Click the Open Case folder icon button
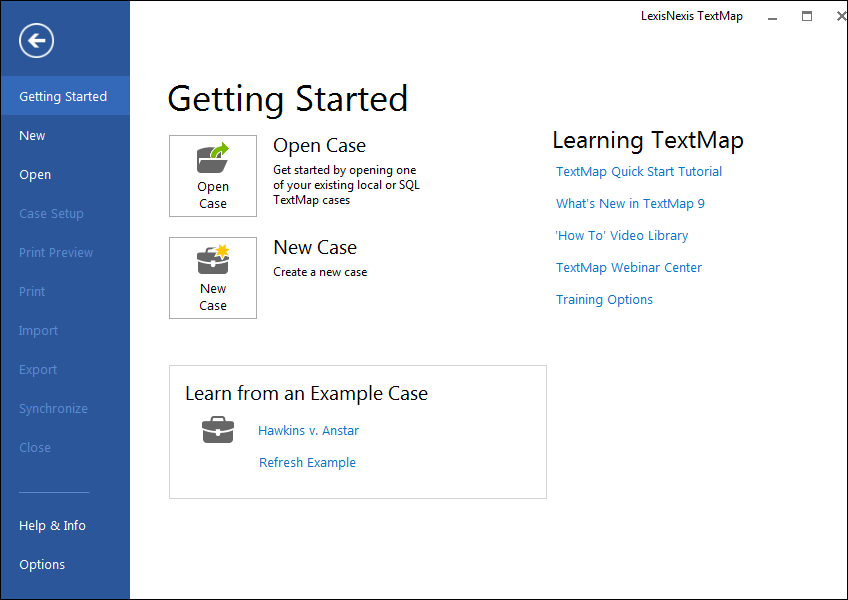848x600 pixels. 213,176
